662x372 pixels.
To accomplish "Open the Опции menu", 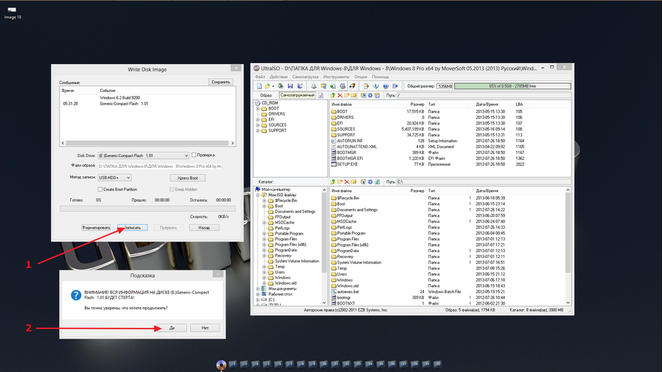I will tap(361, 77).
